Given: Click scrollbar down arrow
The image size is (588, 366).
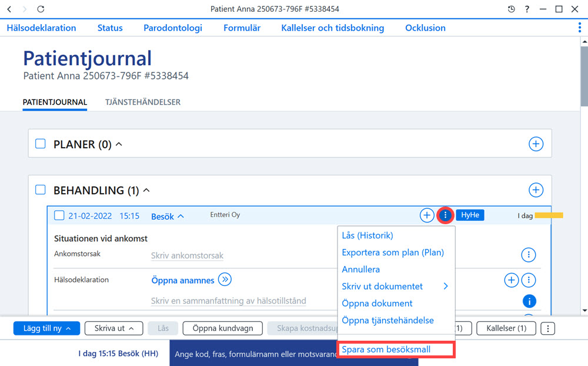Looking at the screenshot, I should [x=584, y=311].
